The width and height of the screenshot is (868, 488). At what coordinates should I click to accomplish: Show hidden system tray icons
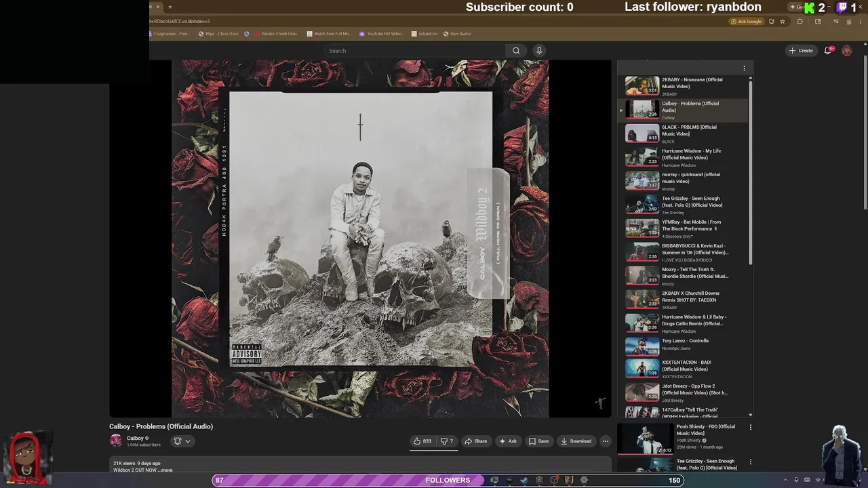pos(785,481)
